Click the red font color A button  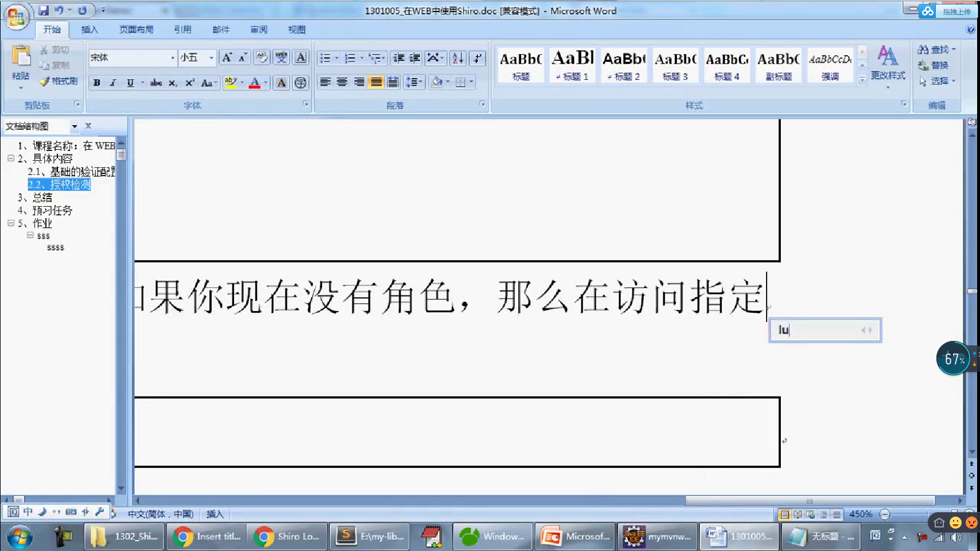255,83
